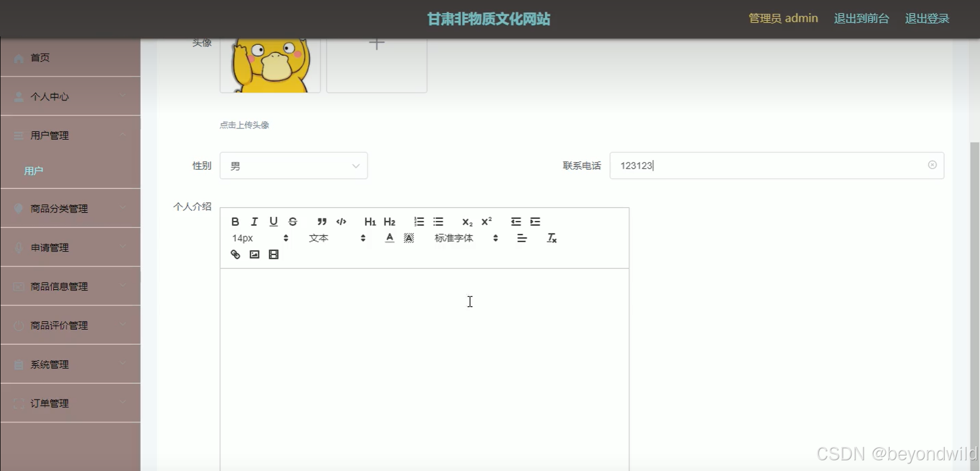Decrease text indent in editor
The image size is (980, 471).
516,222
